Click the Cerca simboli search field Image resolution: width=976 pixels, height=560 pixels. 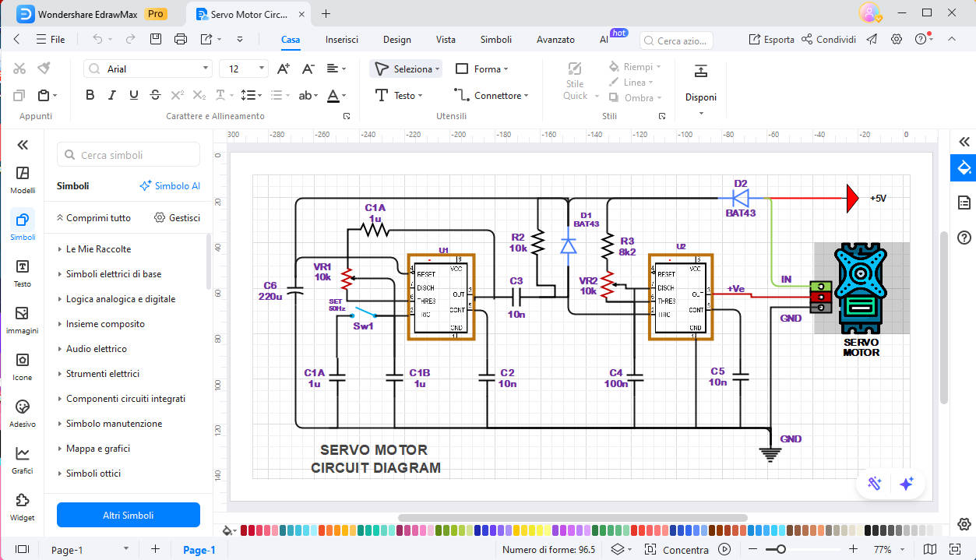coord(129,155)
